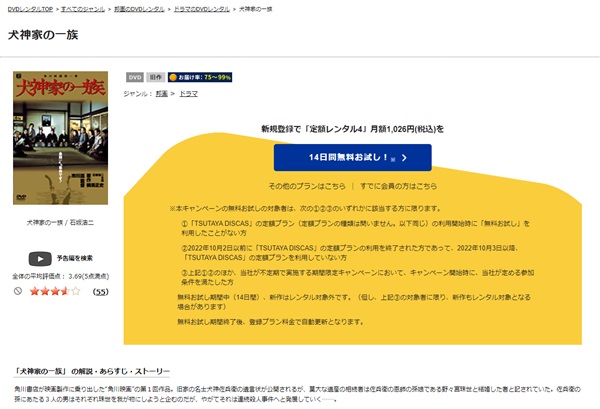
Task: Select the first rating star
Action: click(x=34, y=291)
